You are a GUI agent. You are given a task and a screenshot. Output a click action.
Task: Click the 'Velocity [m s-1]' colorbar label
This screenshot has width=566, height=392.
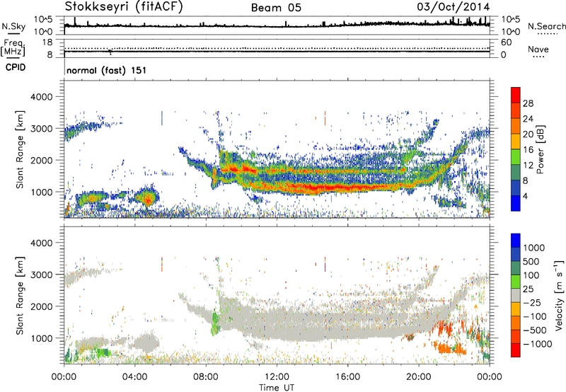click(559, 295)
